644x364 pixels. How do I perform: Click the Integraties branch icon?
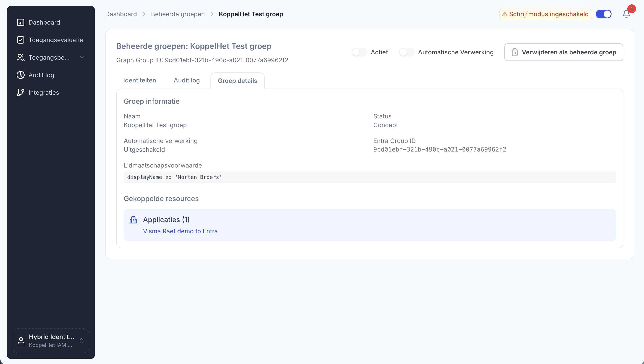[20, 93]
